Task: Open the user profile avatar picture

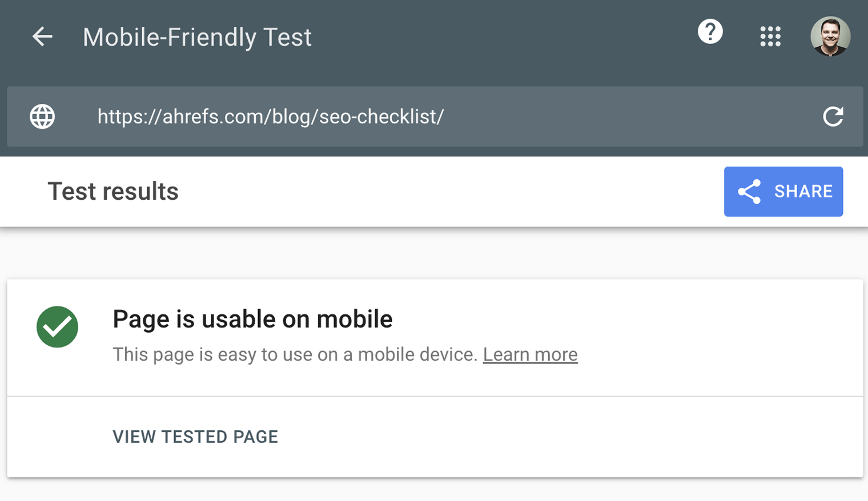Action: (830, 36)
